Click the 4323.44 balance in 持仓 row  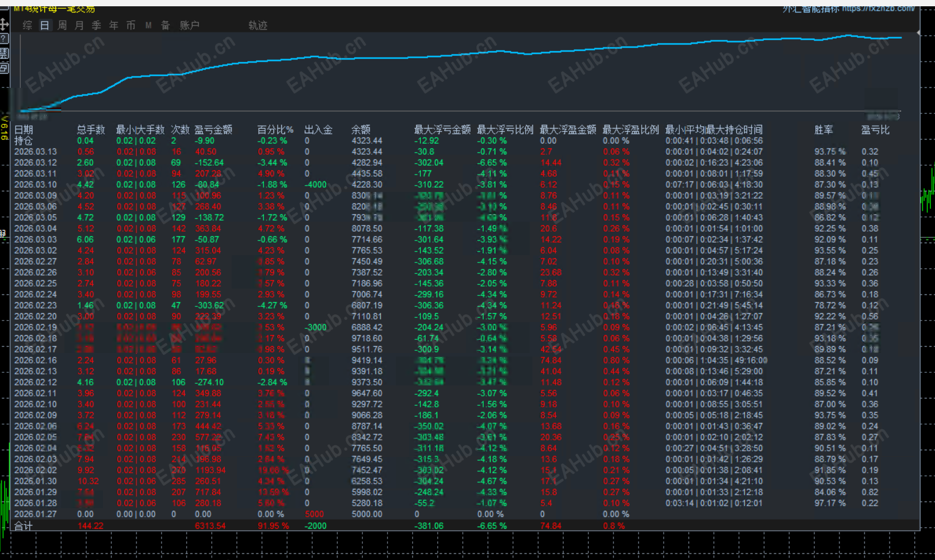367,141
